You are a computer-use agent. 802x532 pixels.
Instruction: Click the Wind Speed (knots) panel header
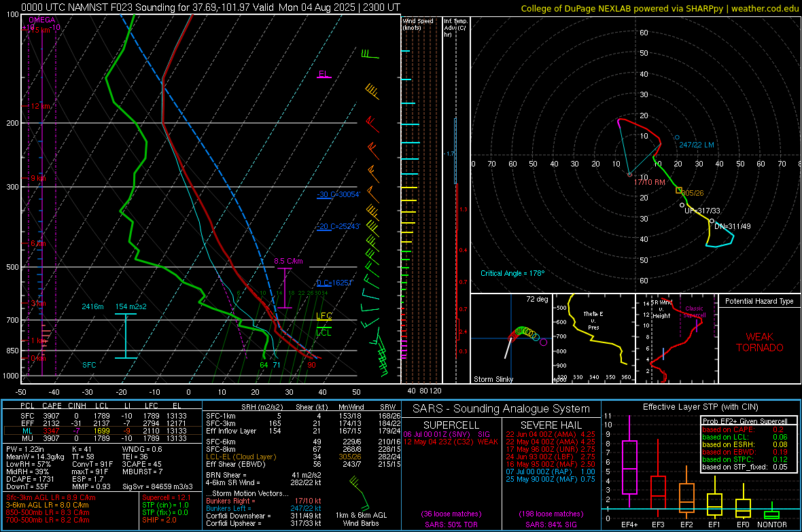point(418,24)
